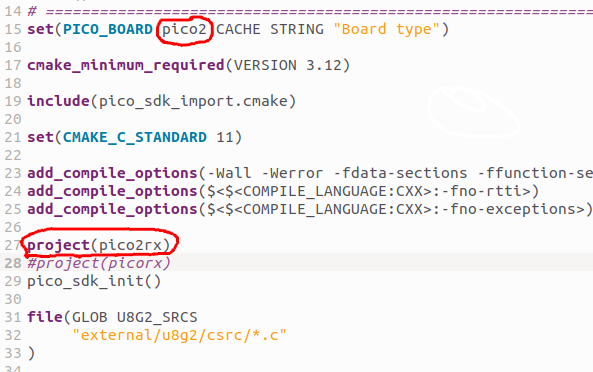Click include keyword on line 19

[58, 101]
